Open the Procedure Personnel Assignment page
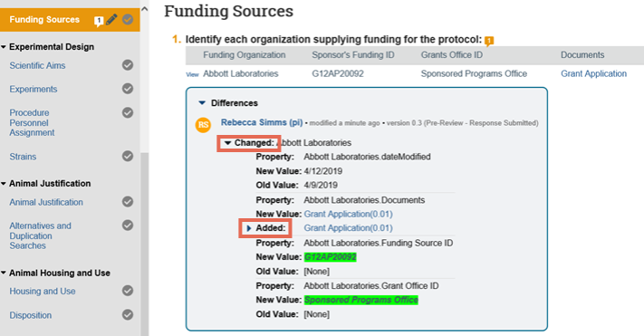644x336 pixels. click(x=32, y=122)
